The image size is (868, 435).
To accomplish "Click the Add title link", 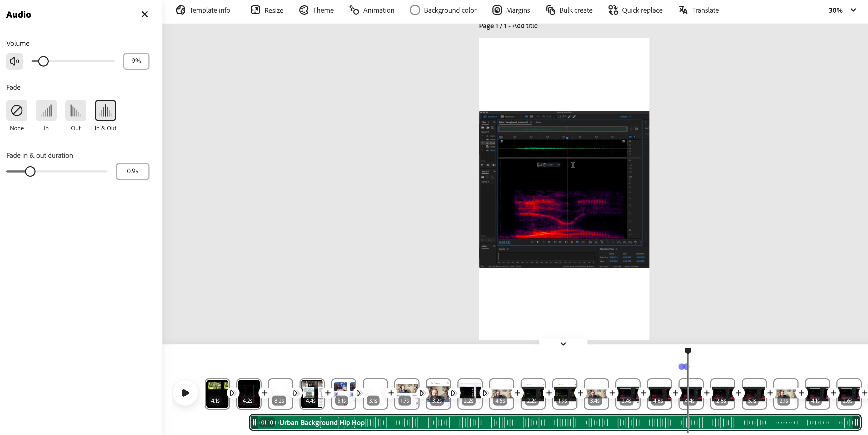I will tap(525, 26).
